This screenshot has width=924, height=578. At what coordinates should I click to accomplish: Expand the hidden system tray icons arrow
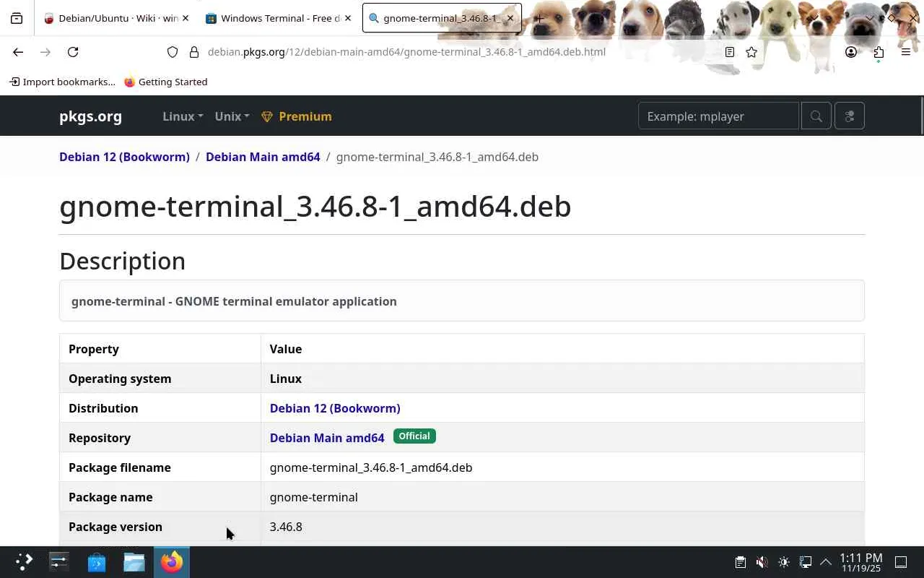click(x=826, y=562)
